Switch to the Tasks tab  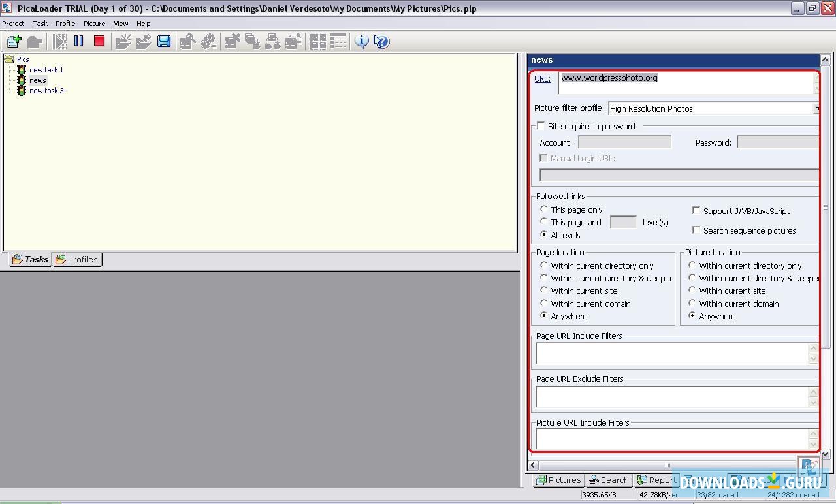[30, 259]
